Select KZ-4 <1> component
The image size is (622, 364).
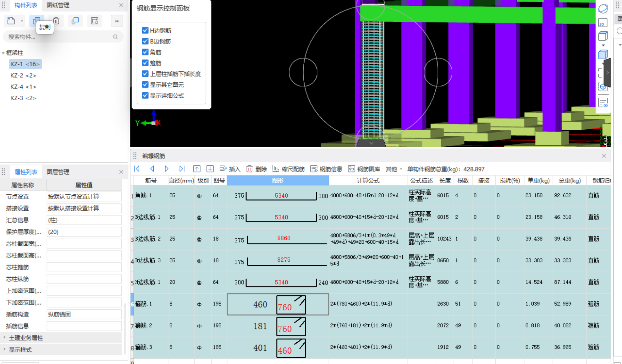[x=23, y=87]
